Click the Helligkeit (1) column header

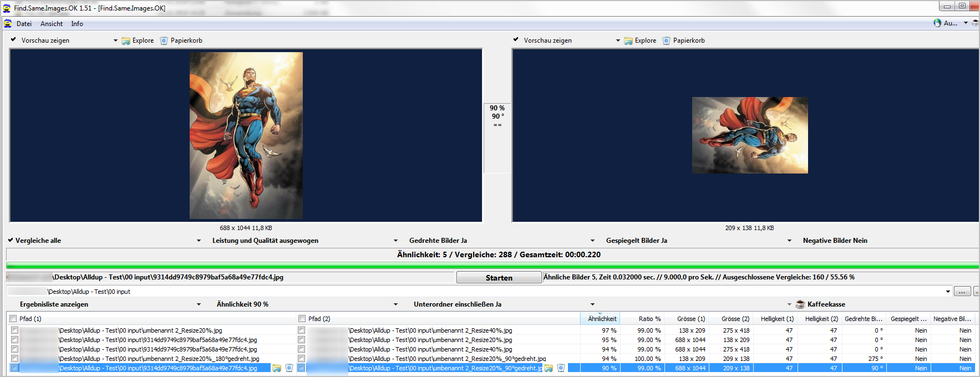click(775, 319)
